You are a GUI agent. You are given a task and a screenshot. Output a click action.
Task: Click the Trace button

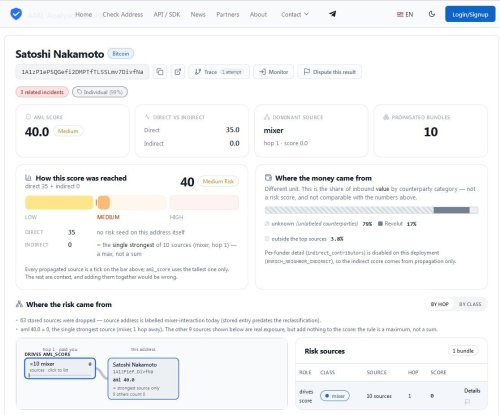point(219,72)
